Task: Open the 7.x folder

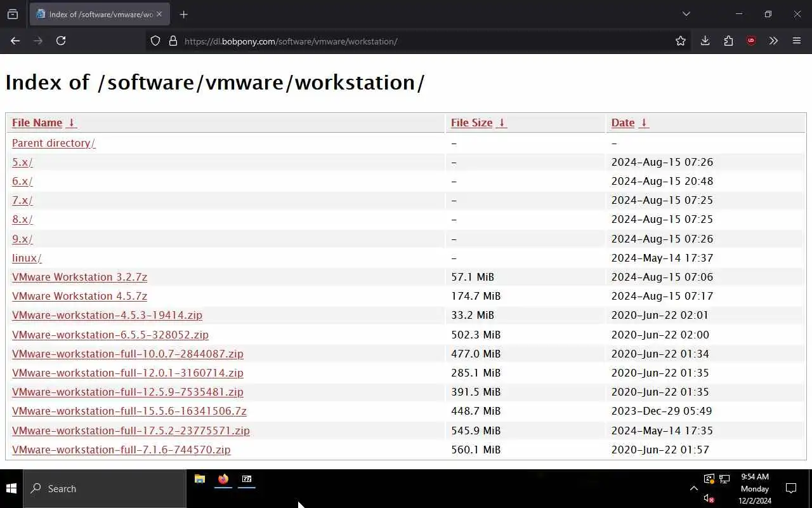Action: coord(22,200)
